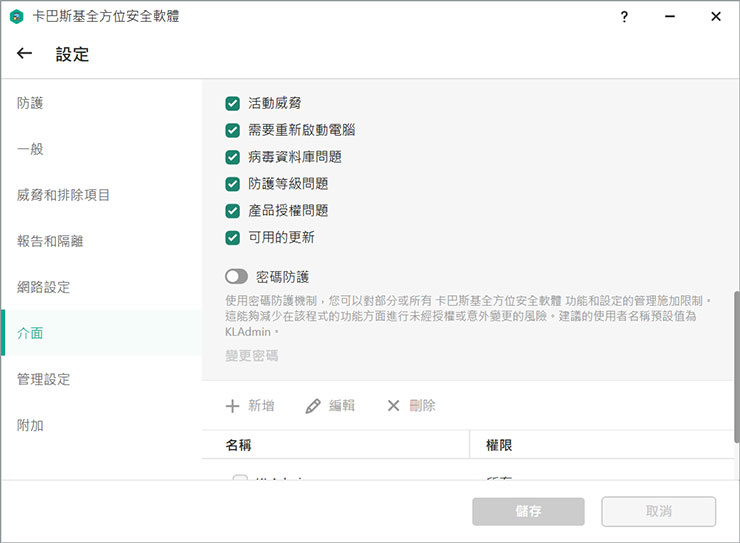Open the 防護 settings section
Image resolution: width=740 pixels, height=543 pixels.
pyautogui.click(x=101, y=103)
